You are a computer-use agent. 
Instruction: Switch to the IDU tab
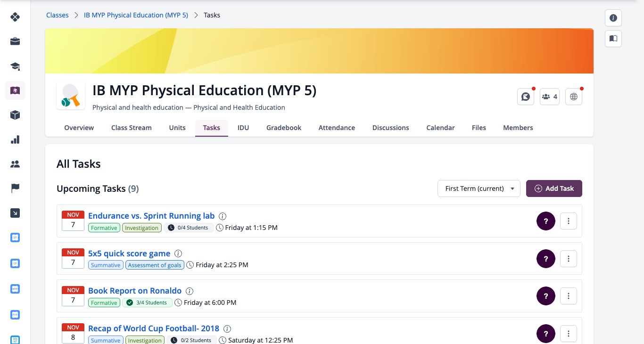point(243,128)
